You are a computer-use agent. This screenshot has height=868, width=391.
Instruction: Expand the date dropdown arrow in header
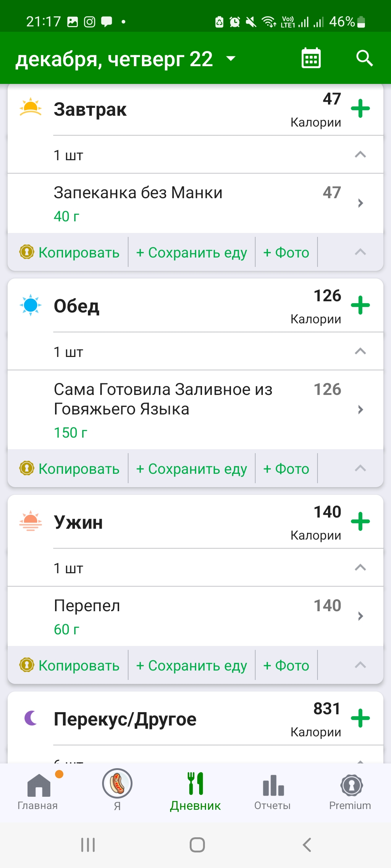pos(231,59)
